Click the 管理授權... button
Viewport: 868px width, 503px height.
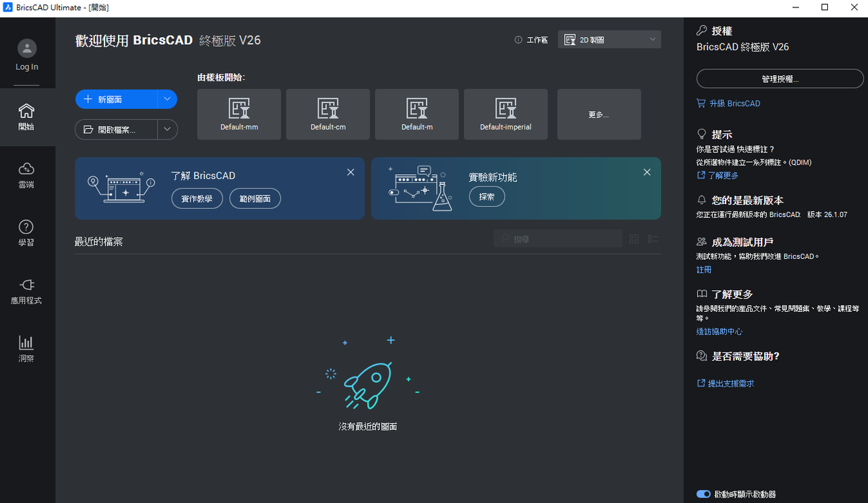[780, 79]
